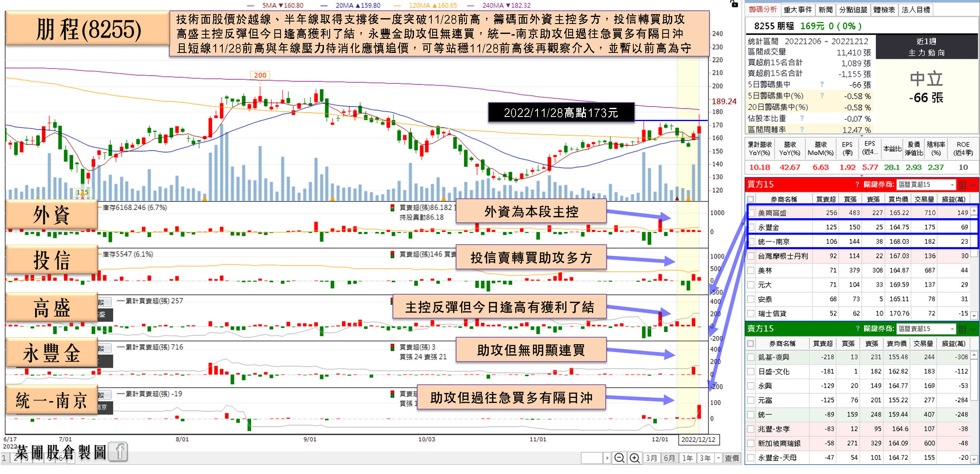
Task: Select the 3年 time range button
Action: point(705,458)
